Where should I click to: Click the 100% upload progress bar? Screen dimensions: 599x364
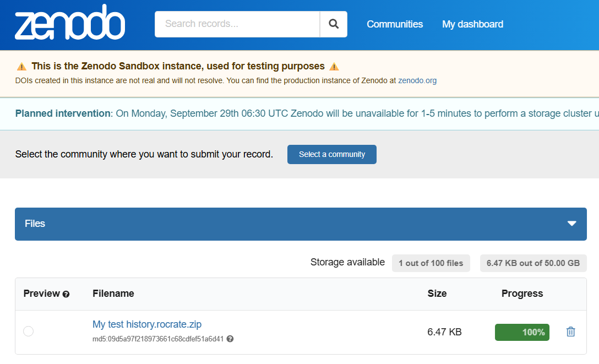tap(522, 332)
